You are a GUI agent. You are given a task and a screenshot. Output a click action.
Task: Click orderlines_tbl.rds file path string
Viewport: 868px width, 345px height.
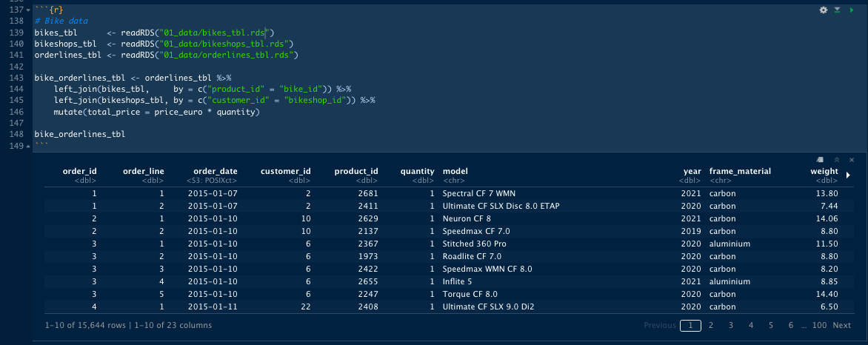pyautogui.click(x=227, y=56)
